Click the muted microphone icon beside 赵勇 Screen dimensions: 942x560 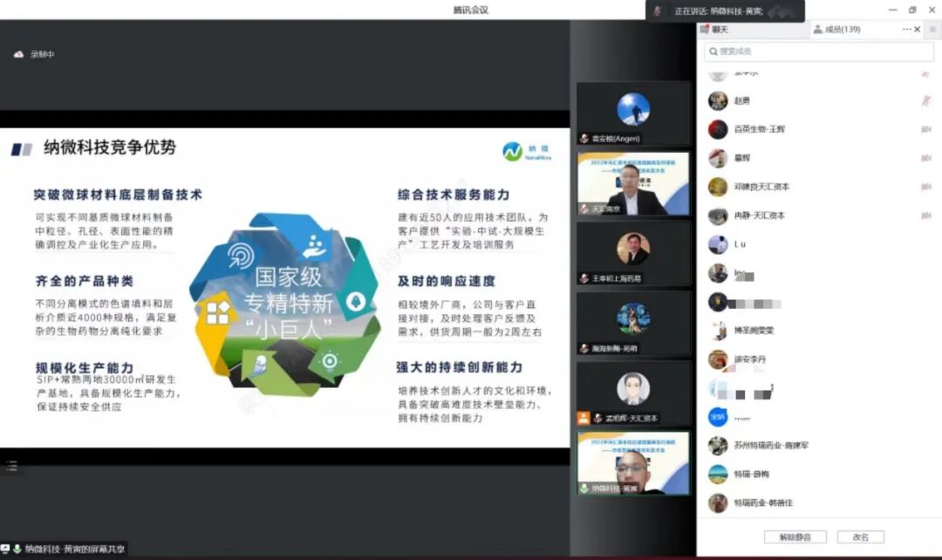point(925,101)
